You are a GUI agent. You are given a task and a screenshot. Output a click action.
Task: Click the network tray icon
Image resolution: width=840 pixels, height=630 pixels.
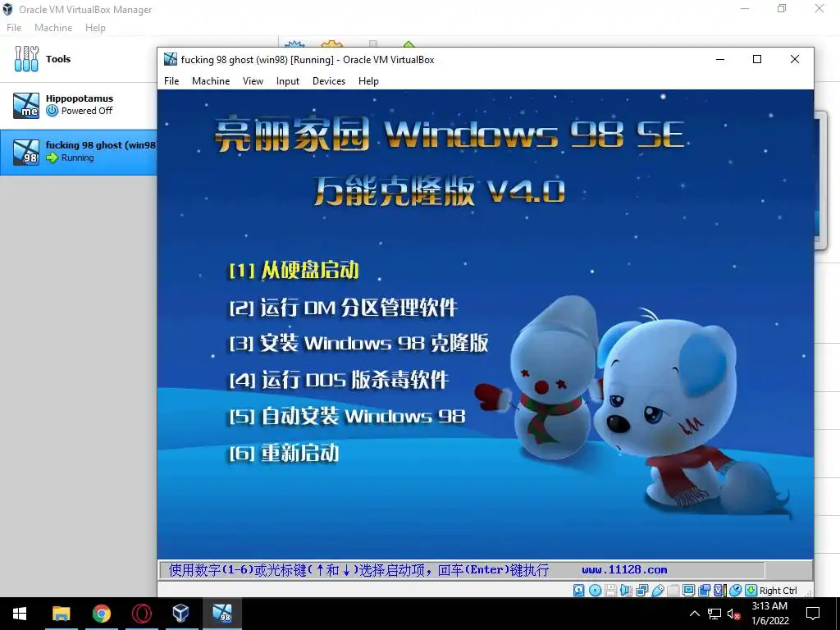click(x=714, y=614)
